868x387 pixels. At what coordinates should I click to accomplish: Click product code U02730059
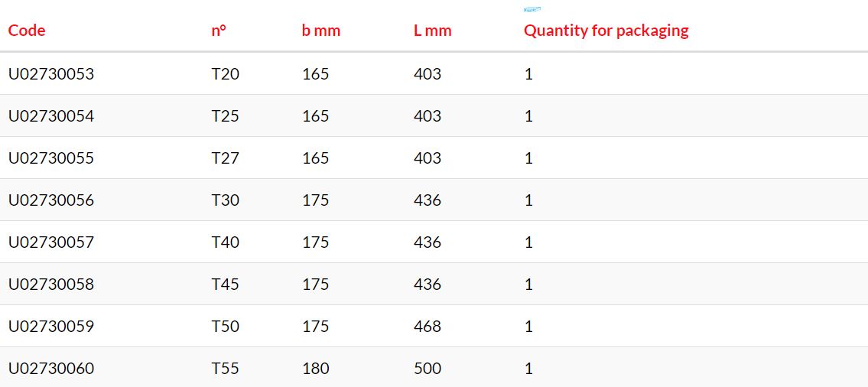51,326
